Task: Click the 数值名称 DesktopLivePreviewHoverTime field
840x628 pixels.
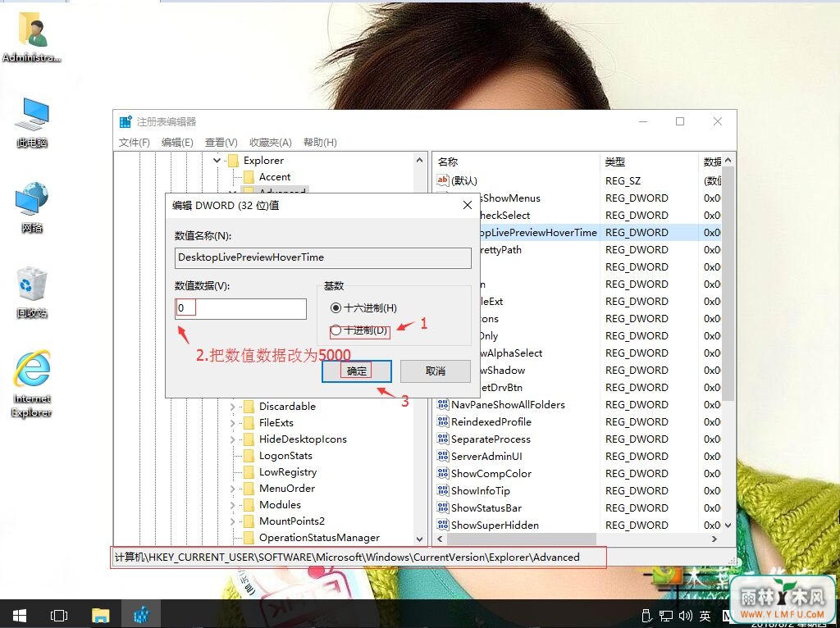Action: [323, 257]
